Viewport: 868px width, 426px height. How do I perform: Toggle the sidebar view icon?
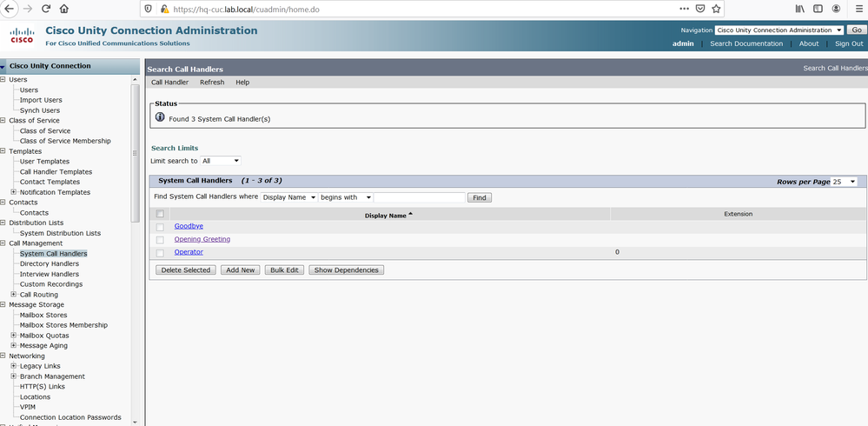(x=818, y=9)
